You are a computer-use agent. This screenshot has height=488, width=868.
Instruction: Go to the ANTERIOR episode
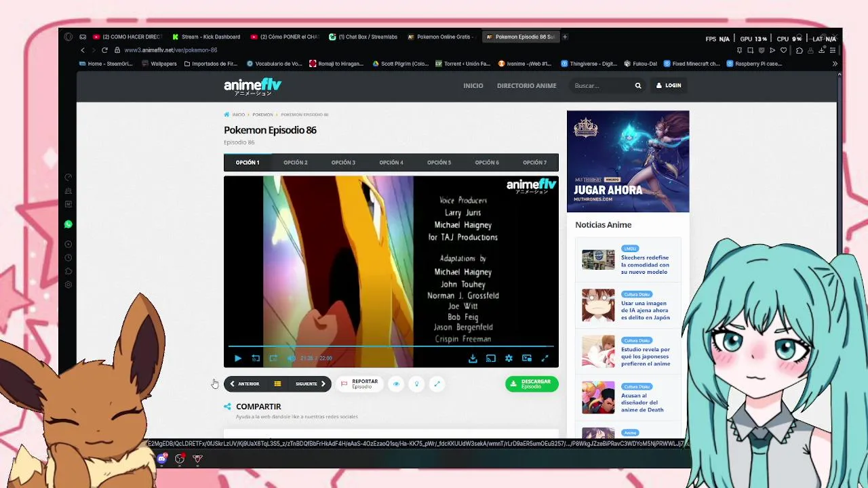click(x=245, y=384)
